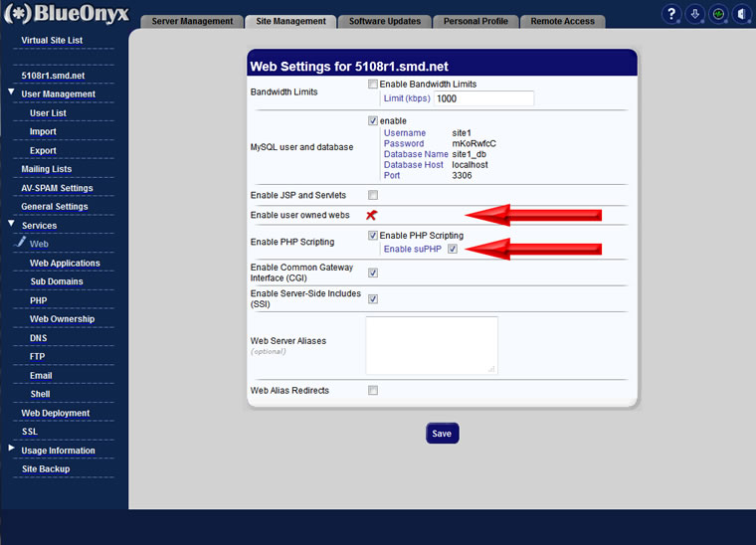Select the Site Management tab
The height and width of the screenshot is (545, 756).
click(290, 21)
